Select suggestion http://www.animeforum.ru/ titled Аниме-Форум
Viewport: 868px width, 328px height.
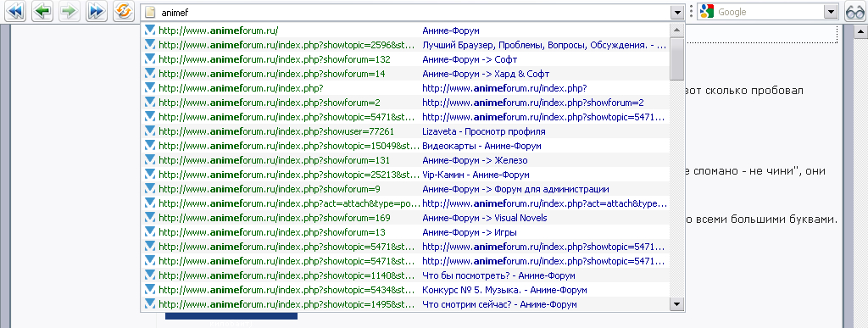405,31
